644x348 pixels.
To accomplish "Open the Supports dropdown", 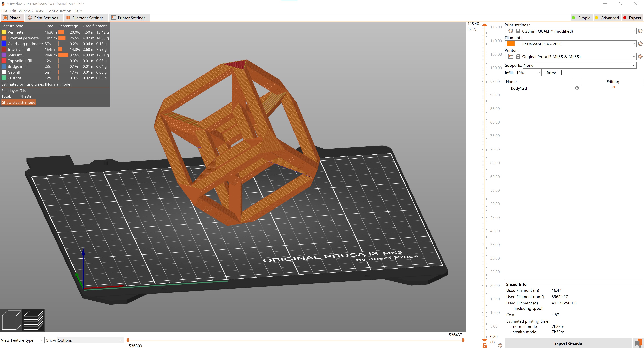I will (579, 65).
